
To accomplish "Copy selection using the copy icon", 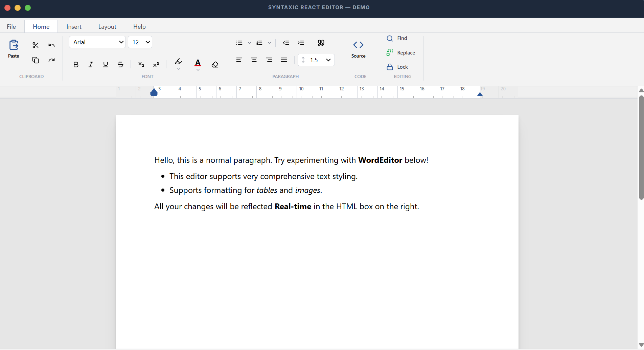I will point(36,60).
